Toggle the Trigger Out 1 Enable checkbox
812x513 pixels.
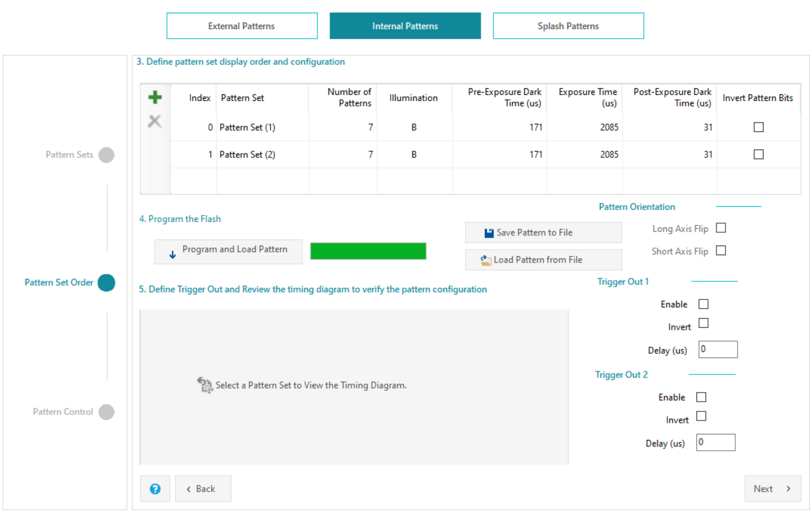pyautogui.click(x=703, y=304)
